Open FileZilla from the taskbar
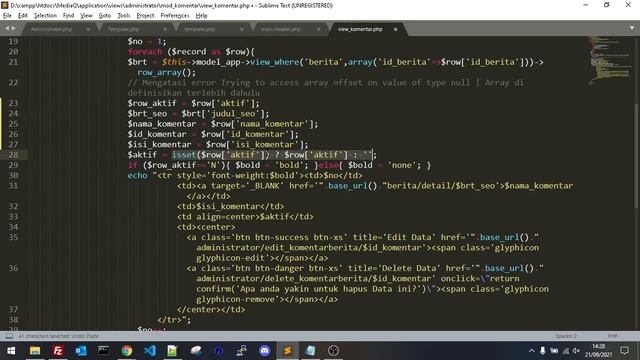This screenshot has width=640, height=360. coord(58,351)
